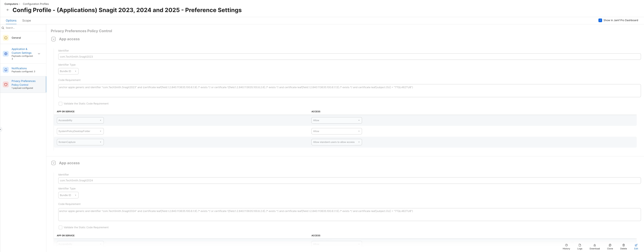Viewport: 644px width, 252px height.
Task: Click Code Requirement text area for Snagit2024
Action: pos(349,215)
